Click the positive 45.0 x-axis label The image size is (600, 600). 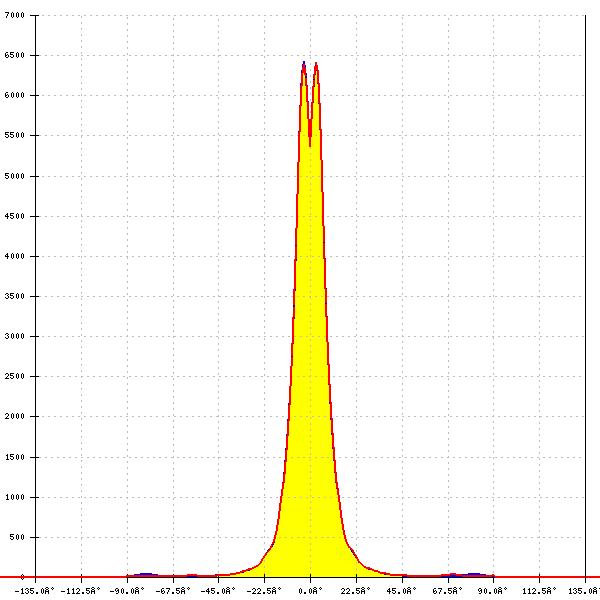[401, 591]
